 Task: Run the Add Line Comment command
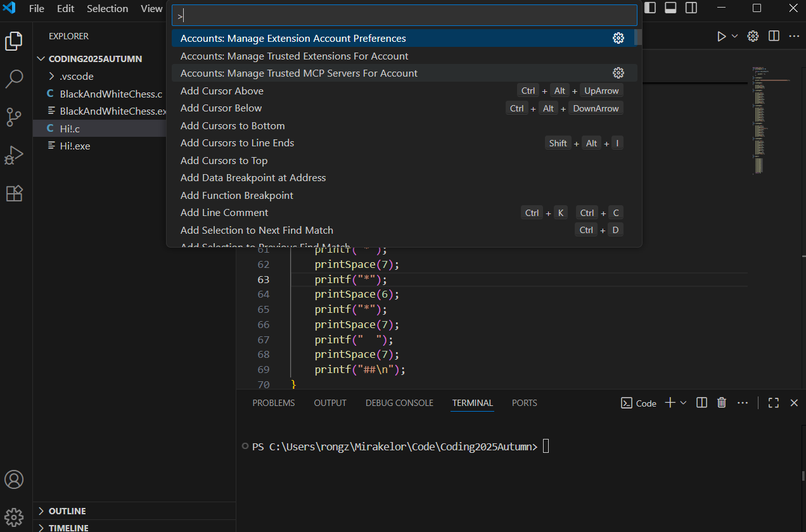point(224,213)
